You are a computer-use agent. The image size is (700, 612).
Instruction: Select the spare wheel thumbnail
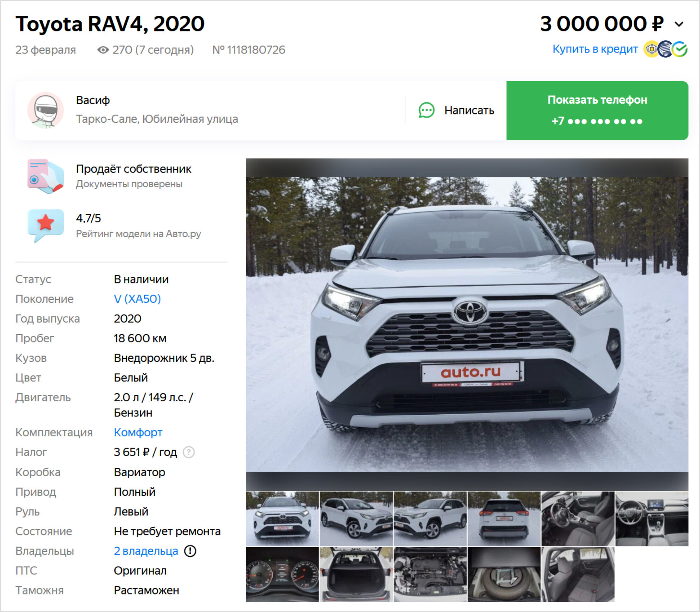pyautogui.click(x=504, y=575)
